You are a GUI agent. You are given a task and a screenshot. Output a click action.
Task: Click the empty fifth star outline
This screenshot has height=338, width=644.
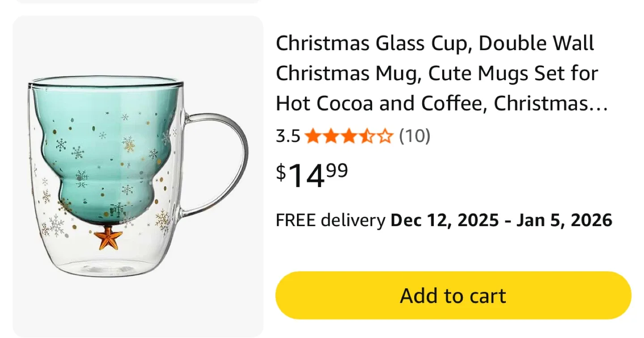385,136
